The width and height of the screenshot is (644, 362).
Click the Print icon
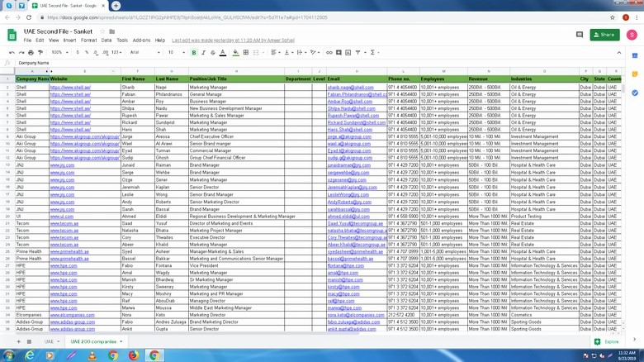click(x=32, y=52)
